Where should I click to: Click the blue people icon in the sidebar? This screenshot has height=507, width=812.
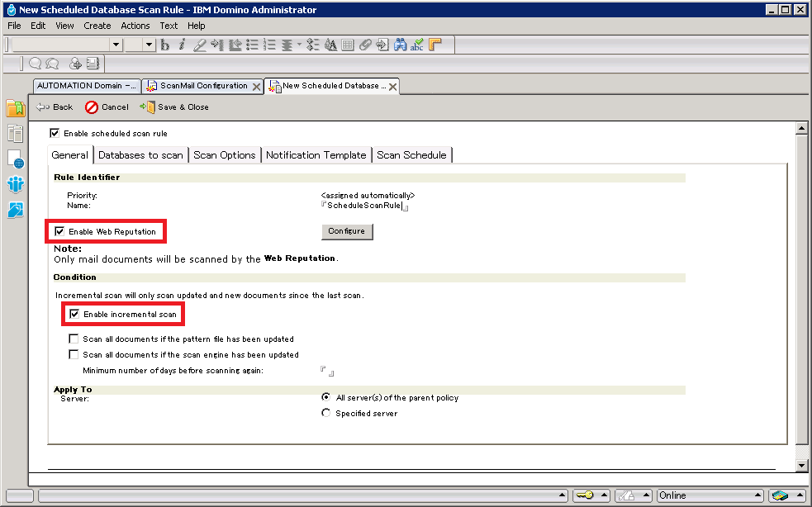[13, 184]
